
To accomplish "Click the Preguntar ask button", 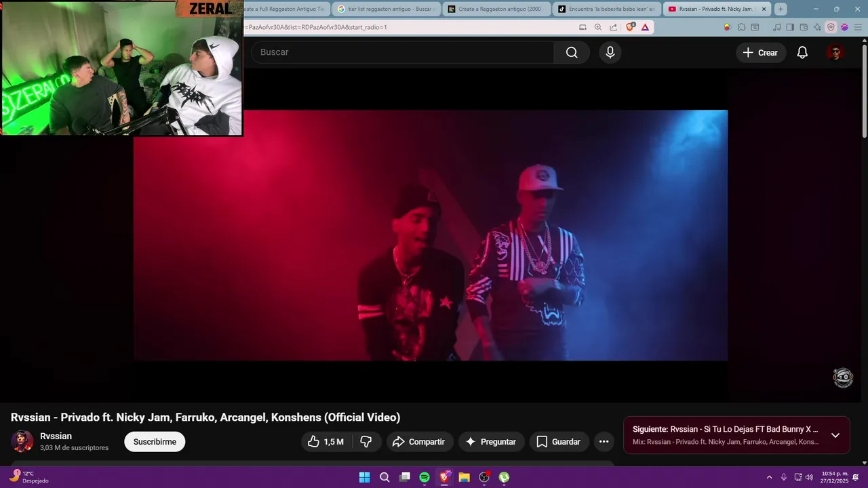I will coord(492,441).
